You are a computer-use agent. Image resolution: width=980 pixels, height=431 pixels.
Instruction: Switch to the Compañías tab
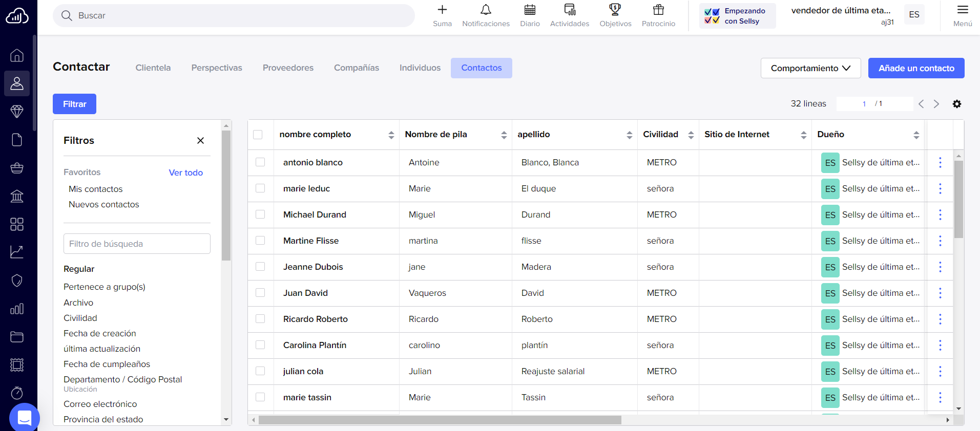(357, 68)
